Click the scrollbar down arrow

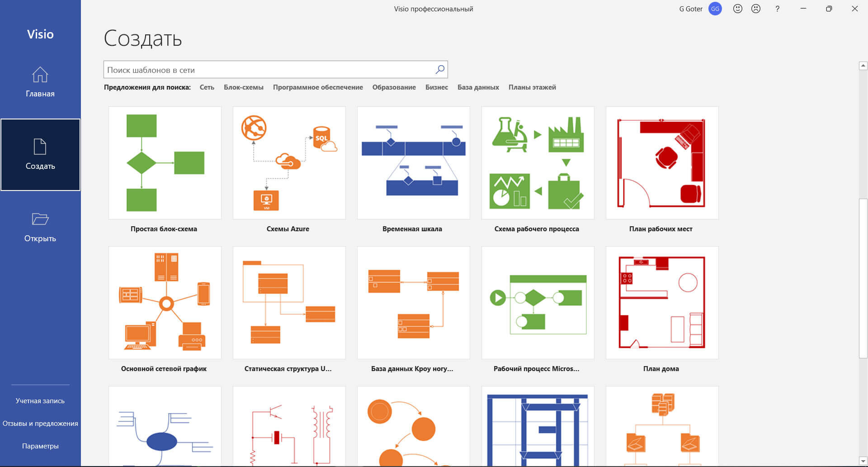point(863,461)
